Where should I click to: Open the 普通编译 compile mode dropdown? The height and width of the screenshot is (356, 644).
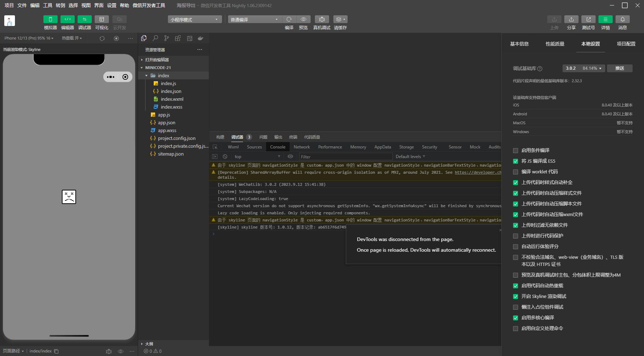(x=255, y=19)
